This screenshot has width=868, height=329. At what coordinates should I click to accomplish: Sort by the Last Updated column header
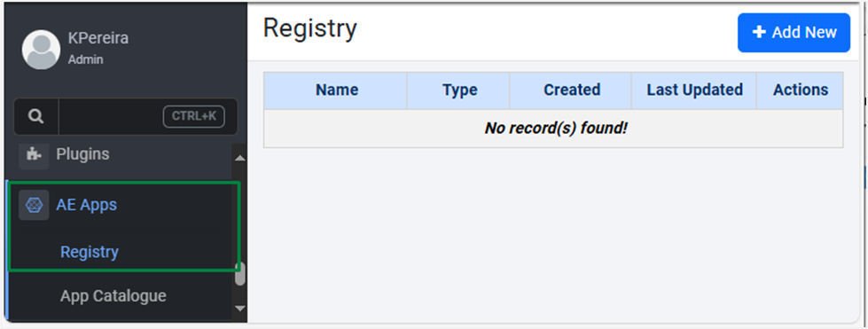[x=695, y=90]
